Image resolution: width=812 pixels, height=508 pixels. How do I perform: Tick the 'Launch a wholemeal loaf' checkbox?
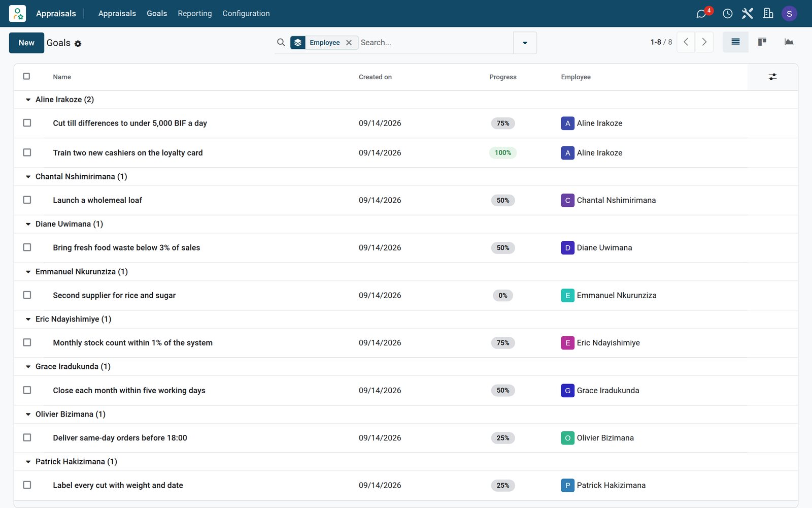(27, 200)
